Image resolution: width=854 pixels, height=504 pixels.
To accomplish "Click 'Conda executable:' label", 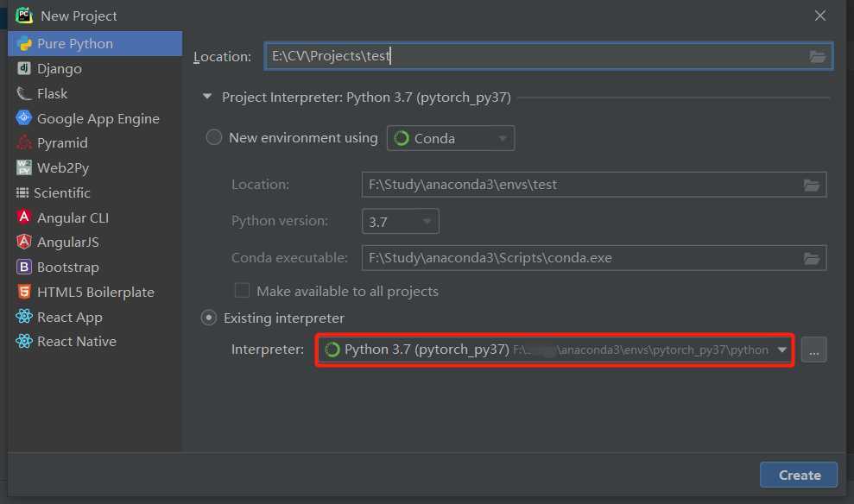I will click(289, 257).
